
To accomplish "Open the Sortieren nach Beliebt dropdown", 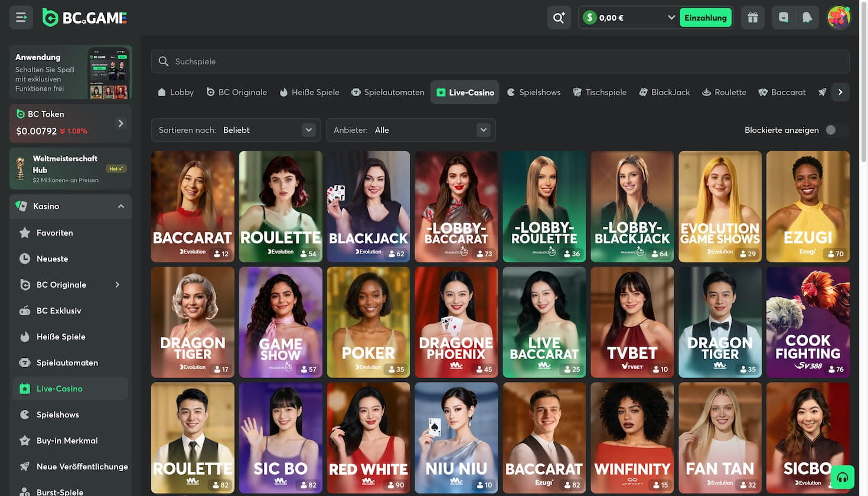I will 236,130.
